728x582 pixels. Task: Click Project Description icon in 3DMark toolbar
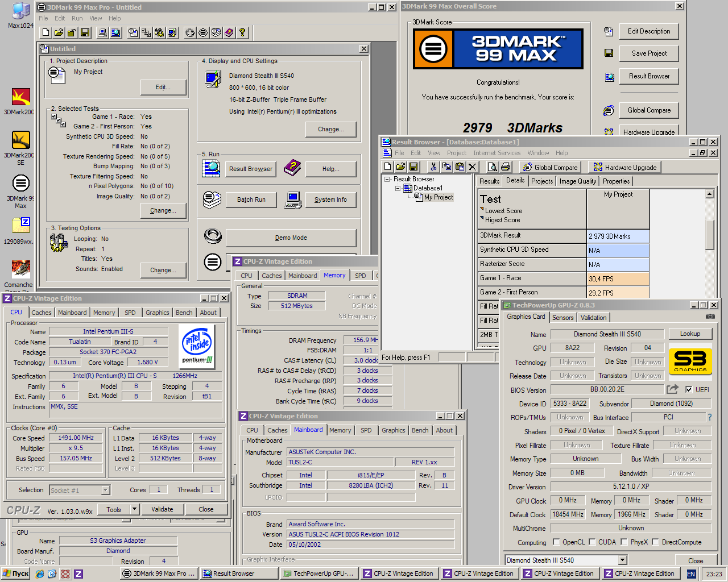(x=133, y=33)
